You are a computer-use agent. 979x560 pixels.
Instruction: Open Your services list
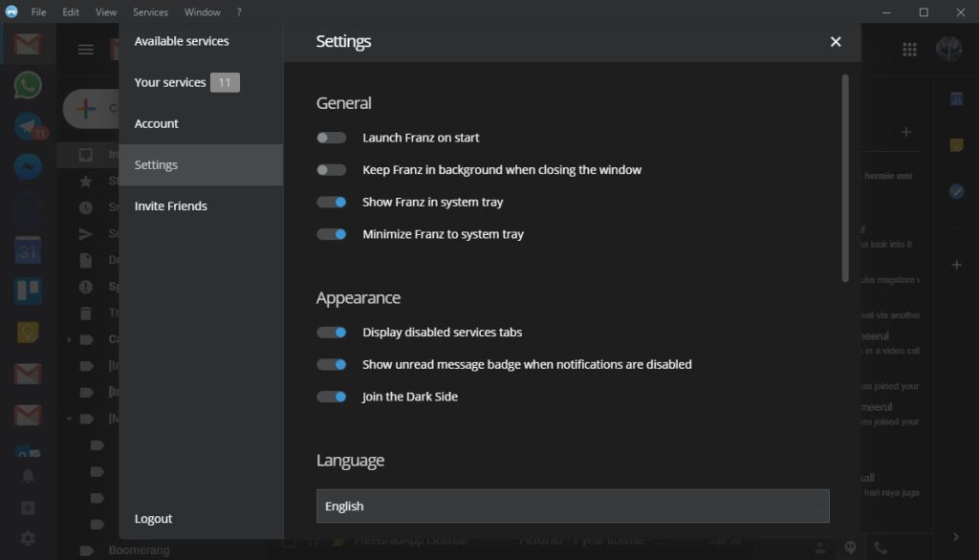point(170,82)
